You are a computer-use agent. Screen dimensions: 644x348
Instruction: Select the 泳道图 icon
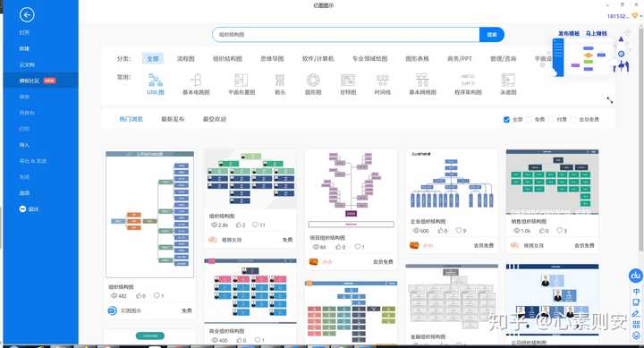coord(508,80)
